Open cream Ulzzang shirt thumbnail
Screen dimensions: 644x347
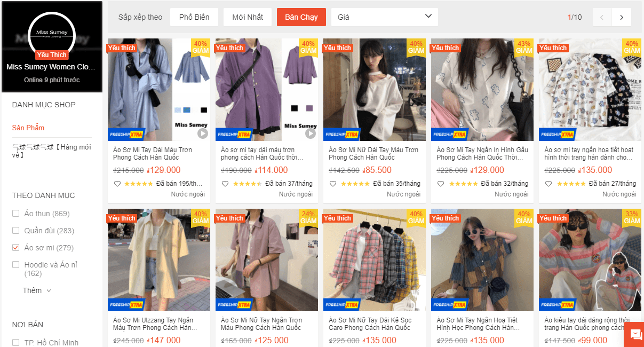(x=159, y=260)
